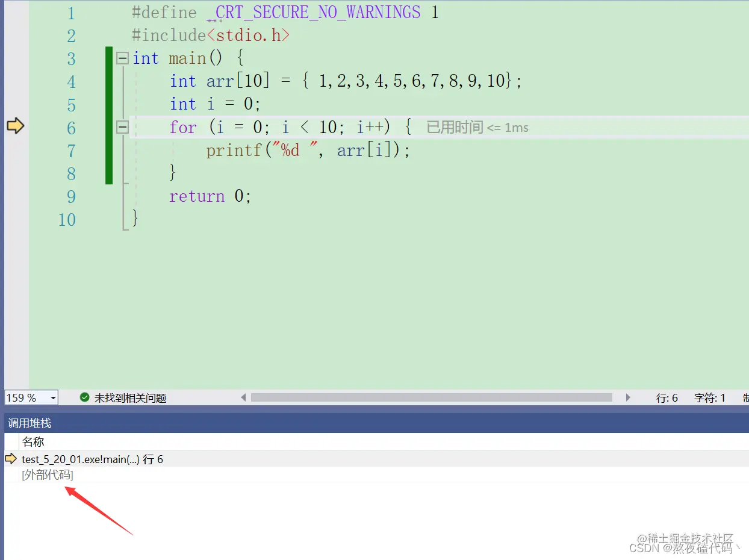Click the int i = 0; statement

216,104
